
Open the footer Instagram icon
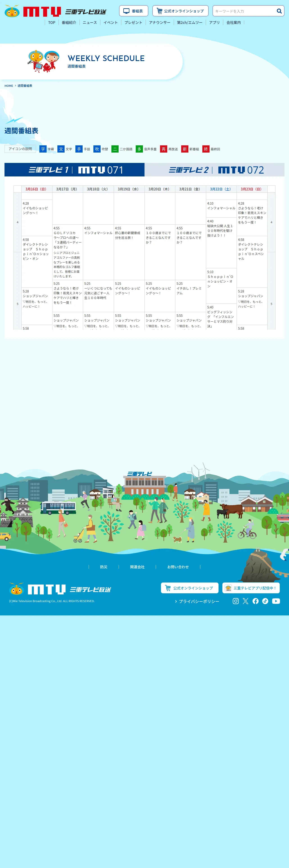click(236, 601)
